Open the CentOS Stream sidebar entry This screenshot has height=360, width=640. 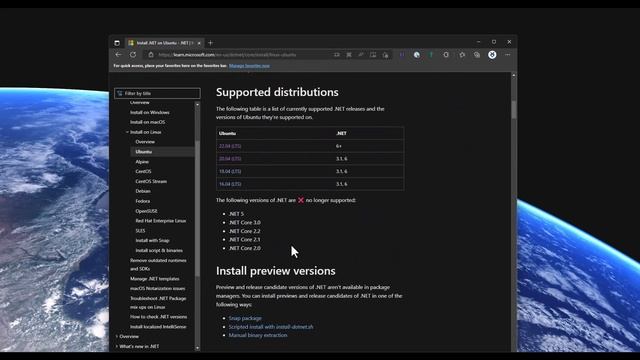(x=151, y=181)
